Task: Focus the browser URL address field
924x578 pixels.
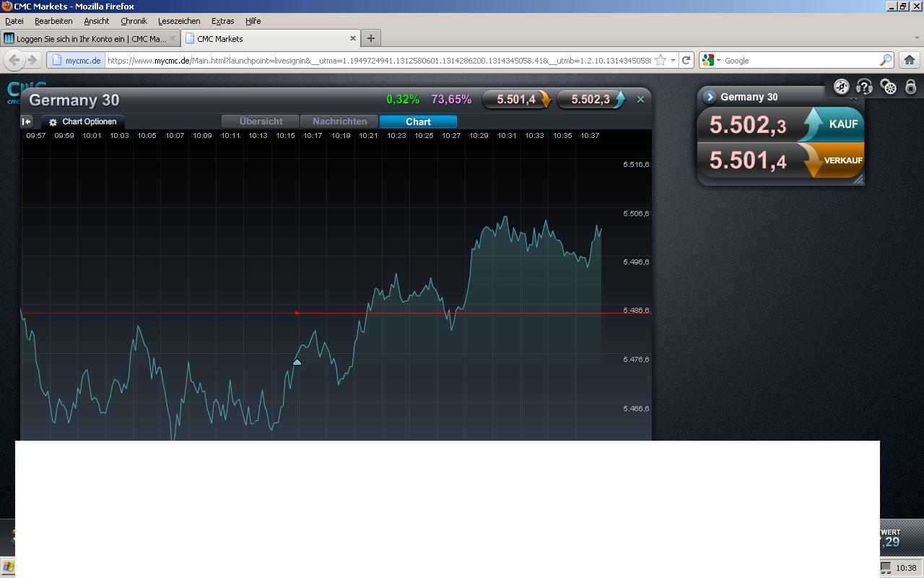Action: tap(378, 61)
